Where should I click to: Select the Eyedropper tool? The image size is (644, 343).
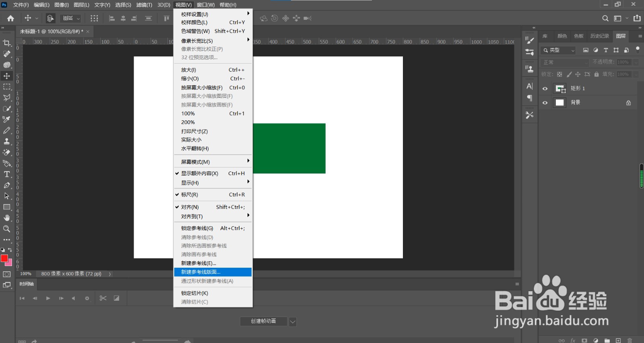[x=7, y=120]
